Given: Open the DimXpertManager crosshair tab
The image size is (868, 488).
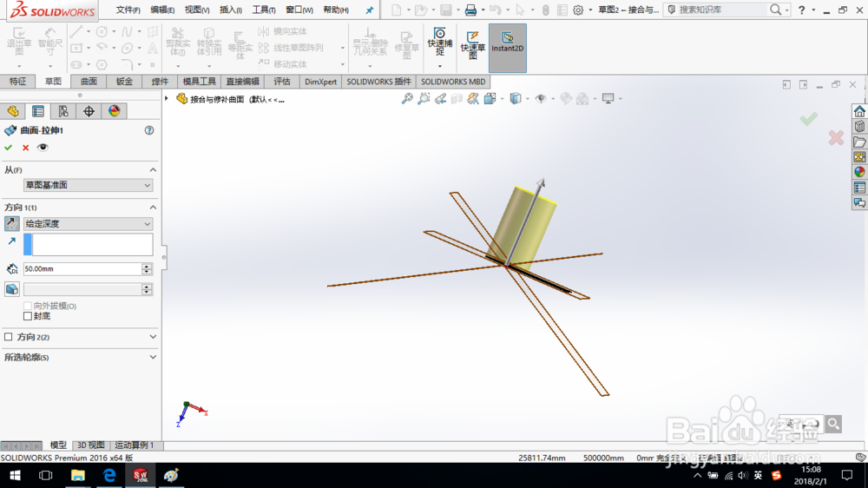Looking at the screenshot, I should (89, 111).
